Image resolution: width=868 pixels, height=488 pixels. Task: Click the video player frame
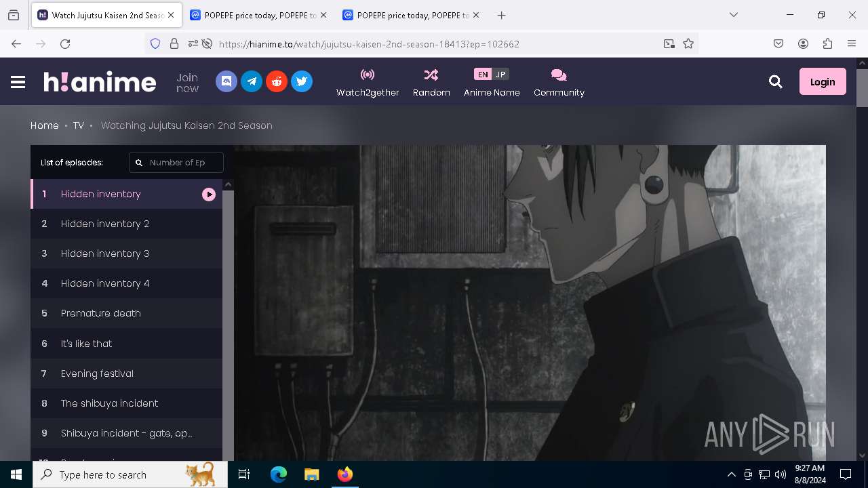click(x=530, y=303)
